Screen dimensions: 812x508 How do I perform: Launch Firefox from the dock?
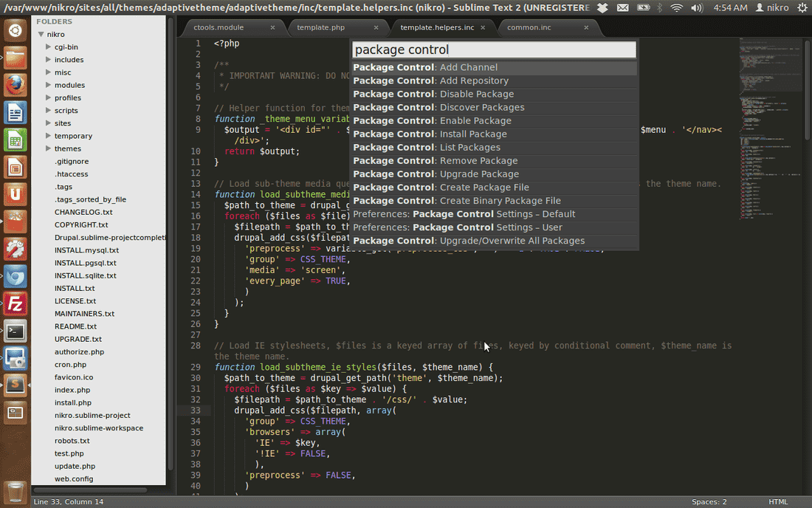pyautogui.click(x=15, y=86)
